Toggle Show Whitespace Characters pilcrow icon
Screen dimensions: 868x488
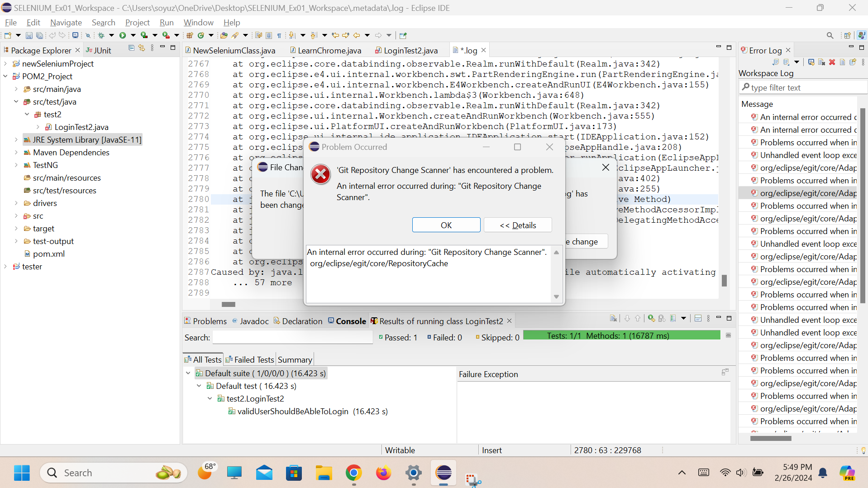(x=279, y=35)
